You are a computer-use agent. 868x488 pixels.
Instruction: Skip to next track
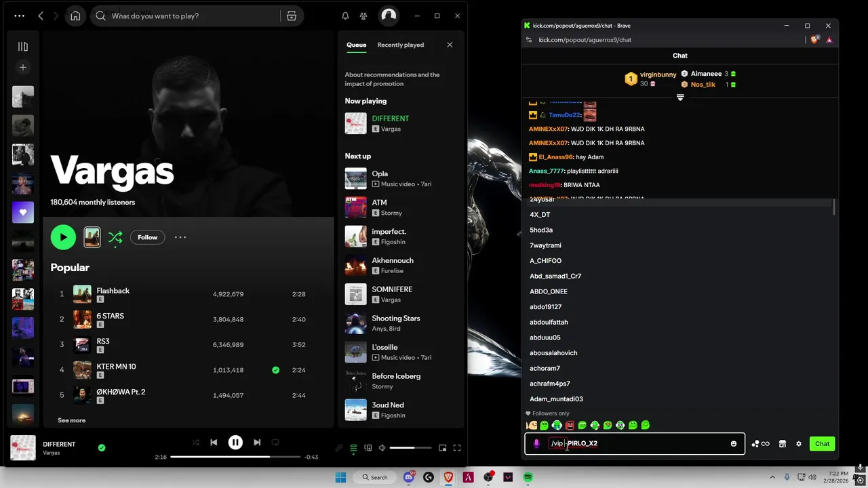(257, 443)
